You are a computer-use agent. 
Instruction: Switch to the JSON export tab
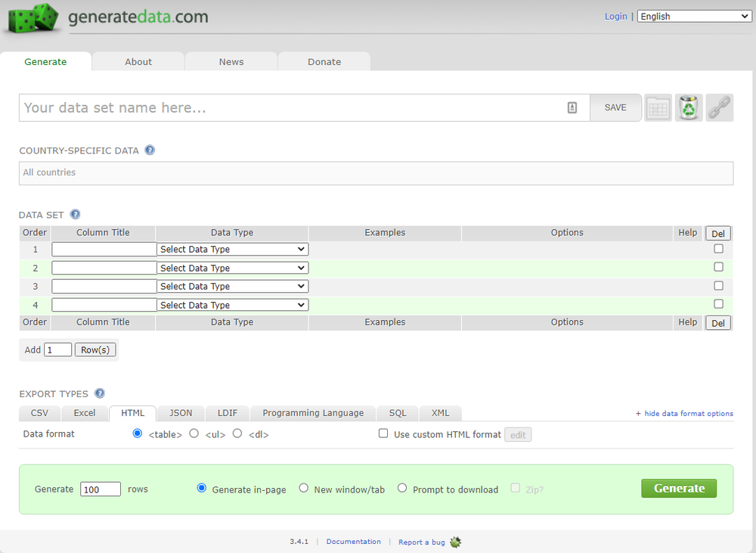[180, 413]
